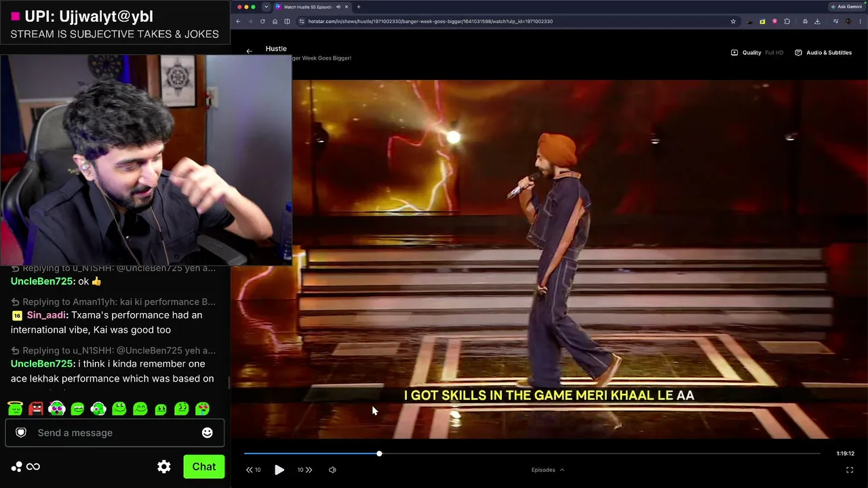This screenshot has height=488, width=868.
Task: Click the green Chat send button
Action: [203, 467]
